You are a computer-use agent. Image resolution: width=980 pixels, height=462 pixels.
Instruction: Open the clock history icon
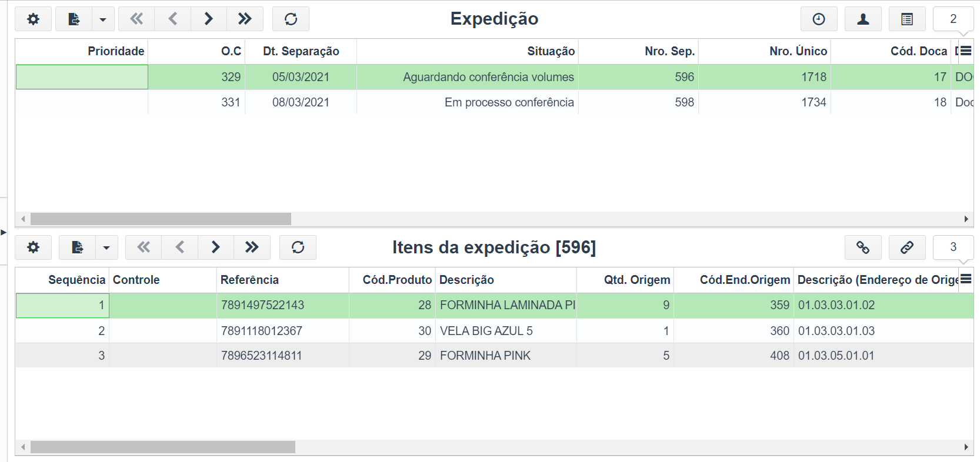click(x=819, y=19)
